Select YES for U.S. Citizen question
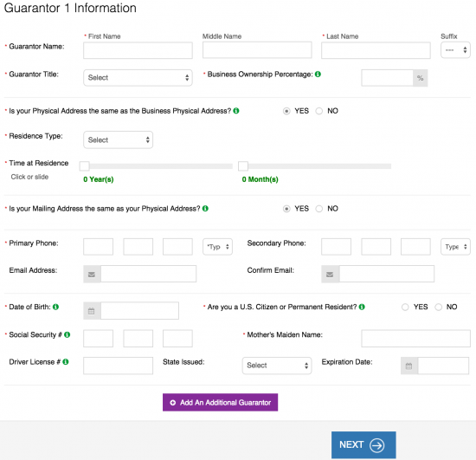The width and height of the screenshot is (476, 460). (x=405, y=307)
